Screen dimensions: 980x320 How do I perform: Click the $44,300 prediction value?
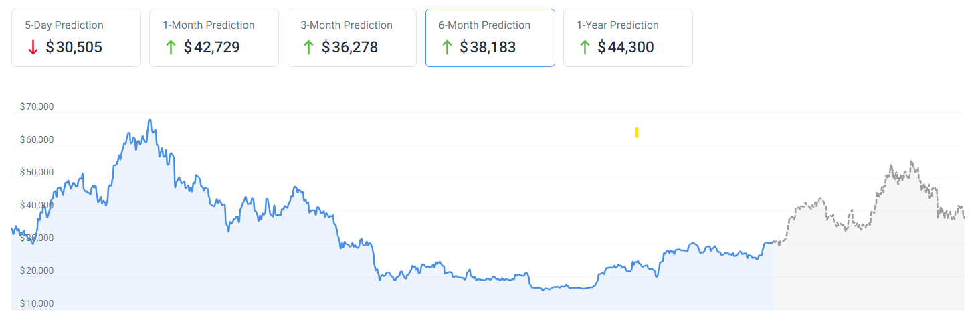[626, 48]
